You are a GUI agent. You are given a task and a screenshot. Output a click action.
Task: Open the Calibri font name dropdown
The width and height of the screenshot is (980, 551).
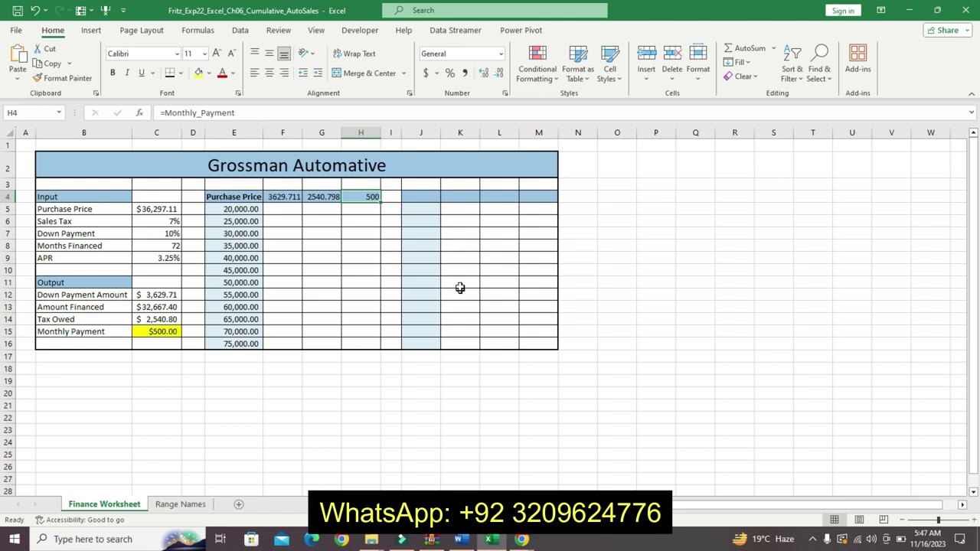click(x=177, y=54)
